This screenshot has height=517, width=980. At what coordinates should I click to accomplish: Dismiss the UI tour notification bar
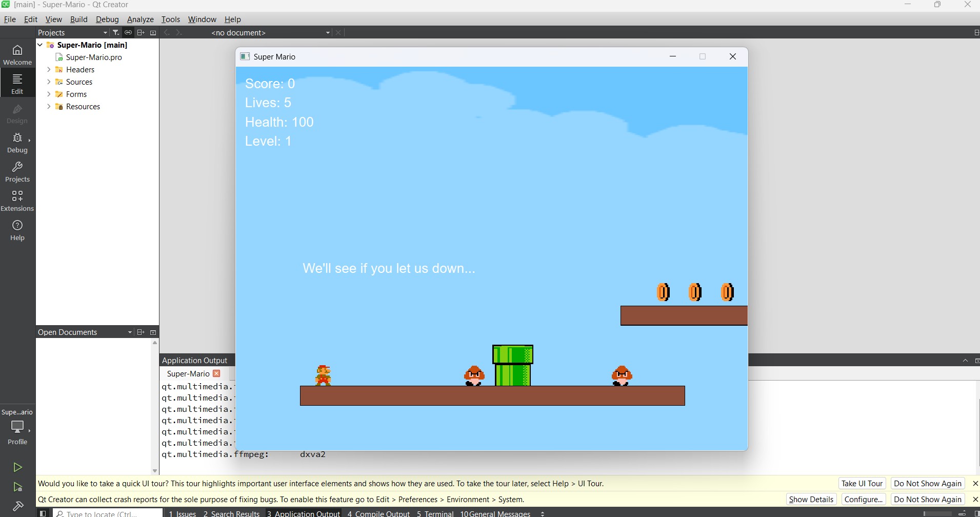tap(975, 484)
